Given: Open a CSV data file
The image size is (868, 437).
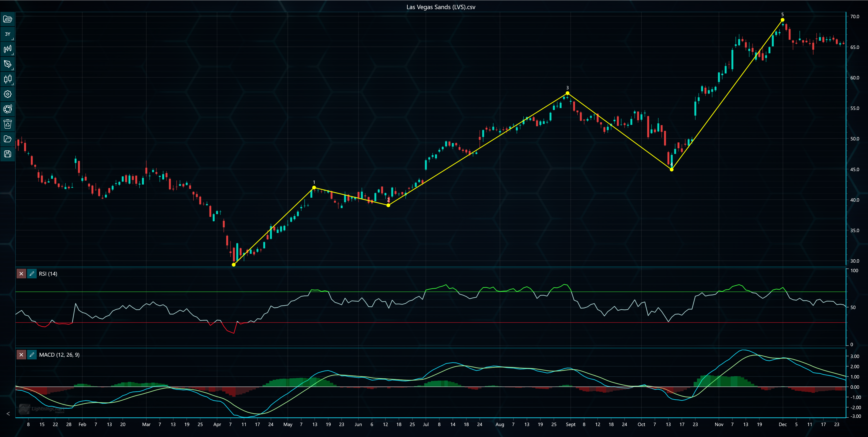Looking at the screenshot, I should 8,20.
